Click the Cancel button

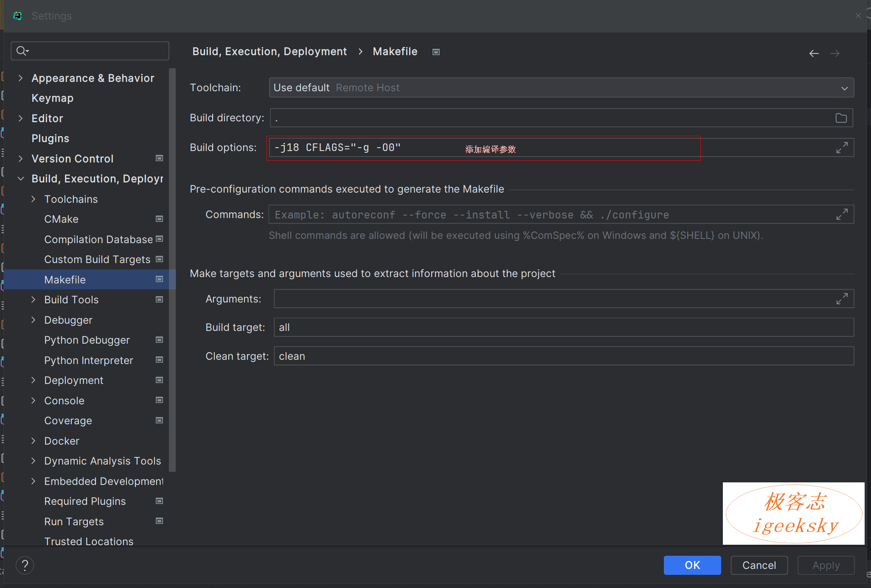pos(759,565)
